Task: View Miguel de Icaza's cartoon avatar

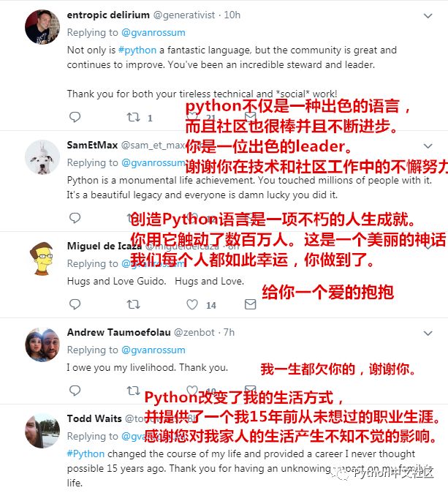Action: (42, 258)
